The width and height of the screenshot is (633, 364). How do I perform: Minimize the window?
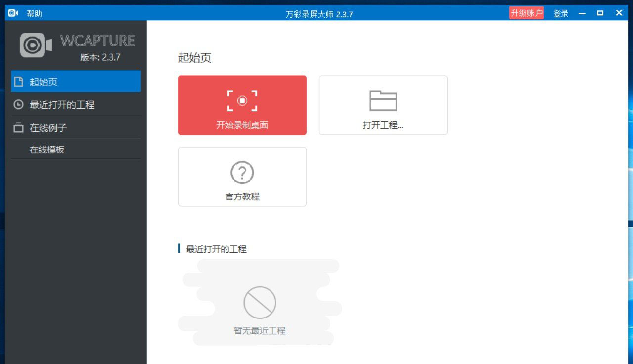click(x=582, y=13)
